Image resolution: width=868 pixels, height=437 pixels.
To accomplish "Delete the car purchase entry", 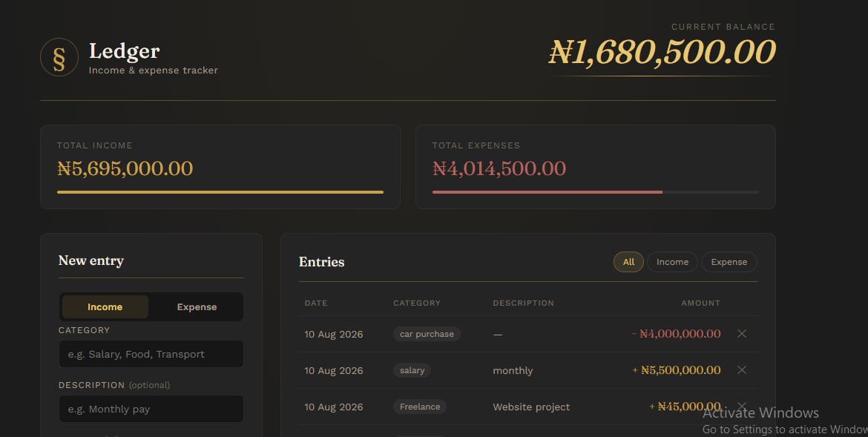I will pyautogui.click(x=742, y=333).
